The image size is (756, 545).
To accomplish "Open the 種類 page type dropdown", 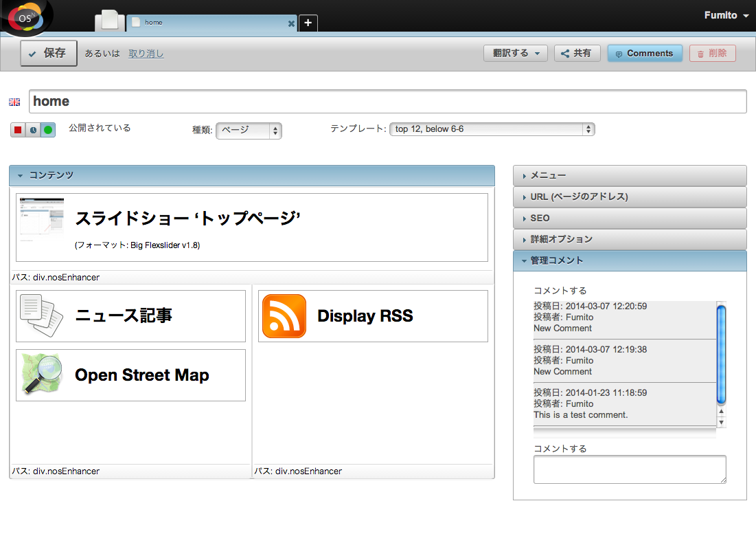I will pyautogui.click(x=249, y=131).
